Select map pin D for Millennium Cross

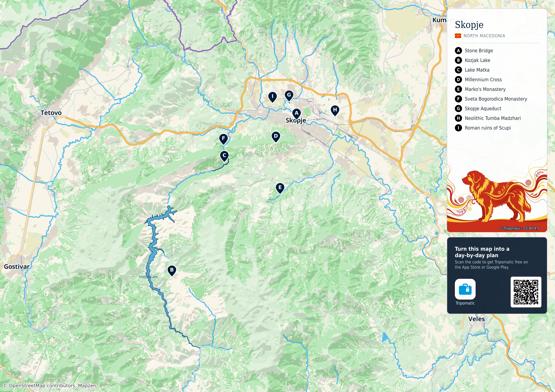pos(276,137)
